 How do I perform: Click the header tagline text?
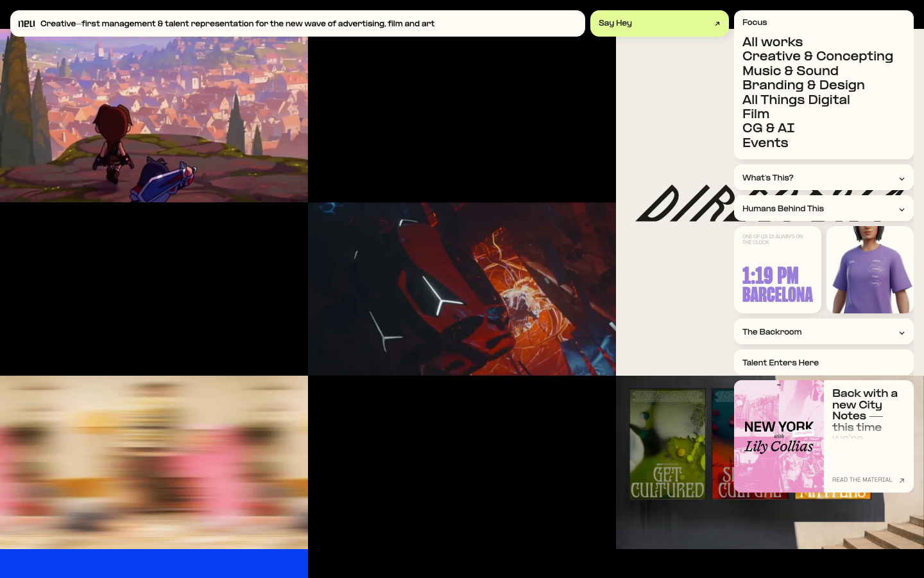237,24
